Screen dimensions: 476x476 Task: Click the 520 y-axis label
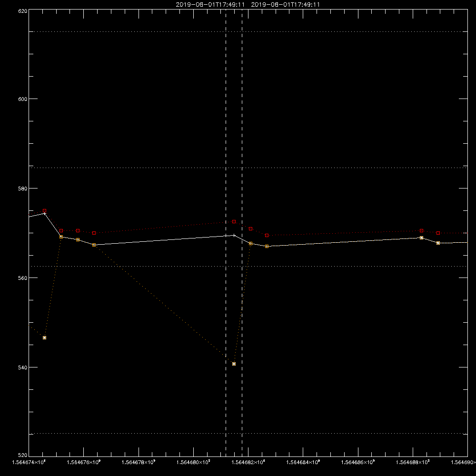(23, 456)
